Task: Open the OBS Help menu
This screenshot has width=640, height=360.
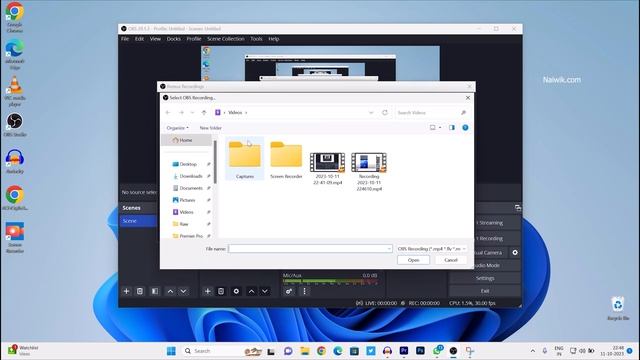Action: 273,39
